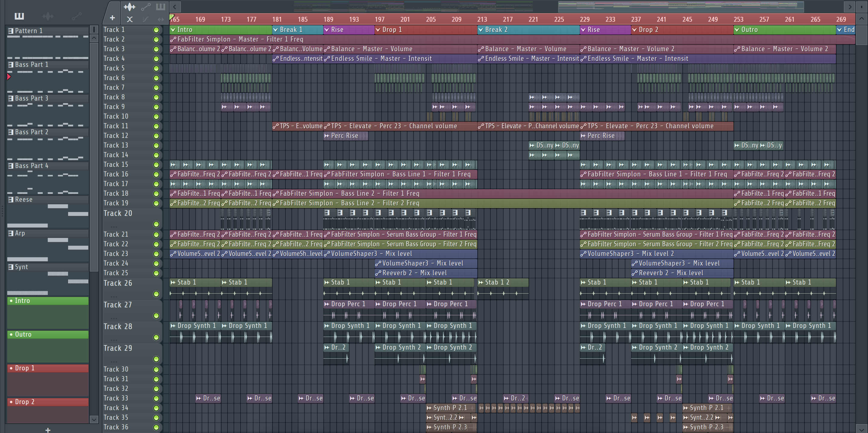Click the picker panel's scroll down arrow

(94, 419)
